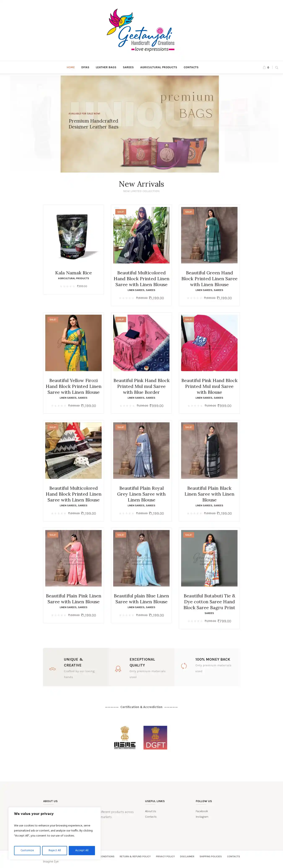Click the DGFT certification logo

tap(155, 737)
